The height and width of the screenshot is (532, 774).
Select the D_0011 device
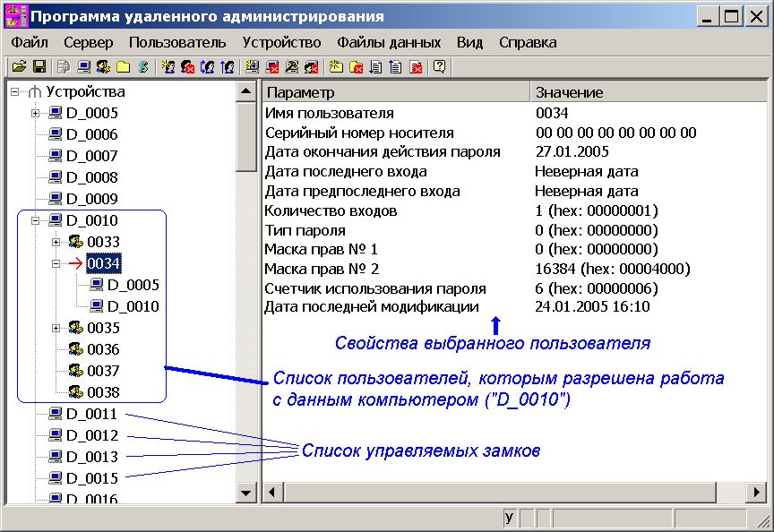pos(91,414)
